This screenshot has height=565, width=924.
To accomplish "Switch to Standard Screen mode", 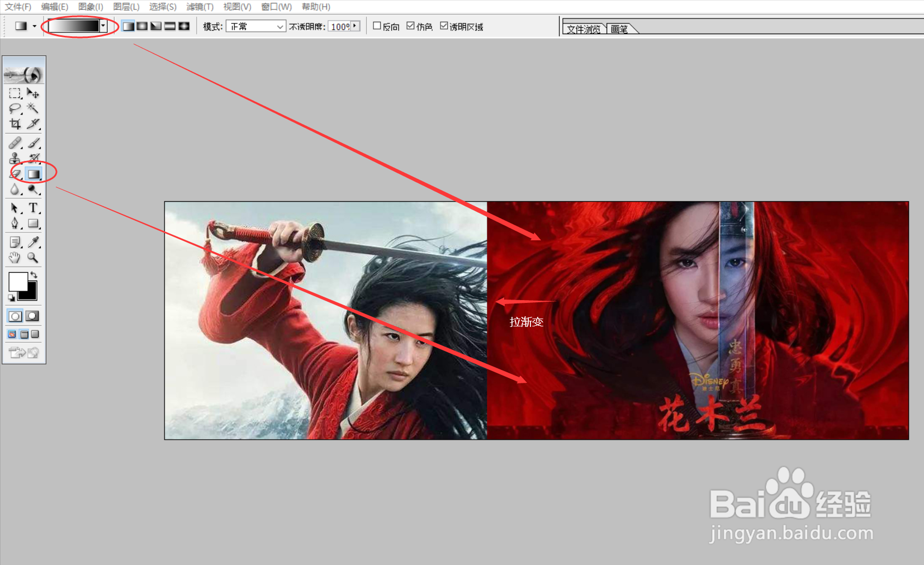I will pyautogui.click(x=12, y=334).
